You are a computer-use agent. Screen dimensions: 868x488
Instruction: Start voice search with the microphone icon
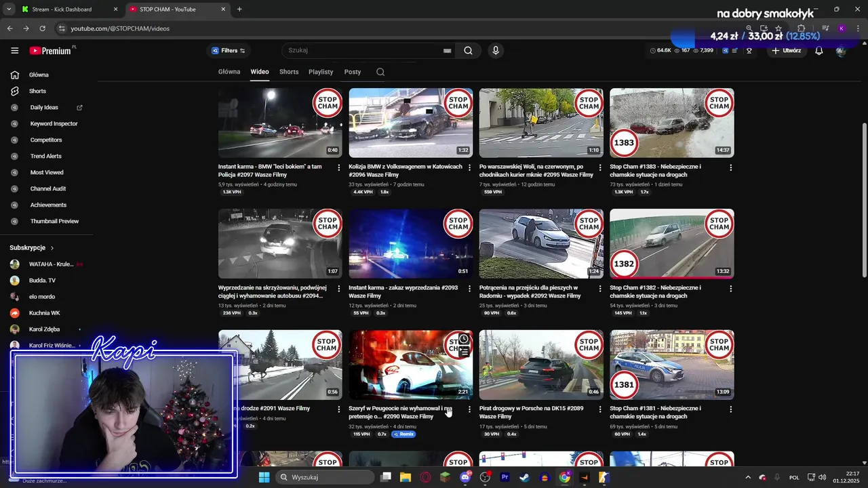(x=496, y=50)
